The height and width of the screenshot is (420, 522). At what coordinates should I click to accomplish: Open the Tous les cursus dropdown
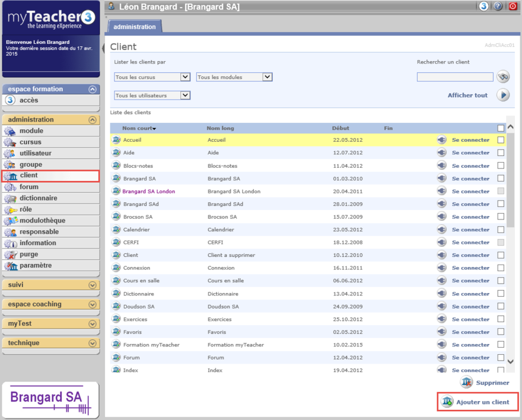[x=152, y=77]
